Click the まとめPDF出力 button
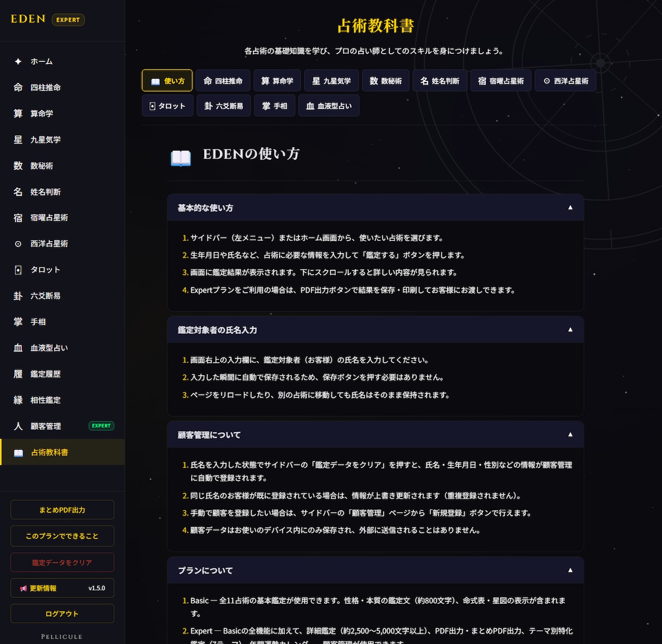Screen dimensions: 662x644 (62, 510)
